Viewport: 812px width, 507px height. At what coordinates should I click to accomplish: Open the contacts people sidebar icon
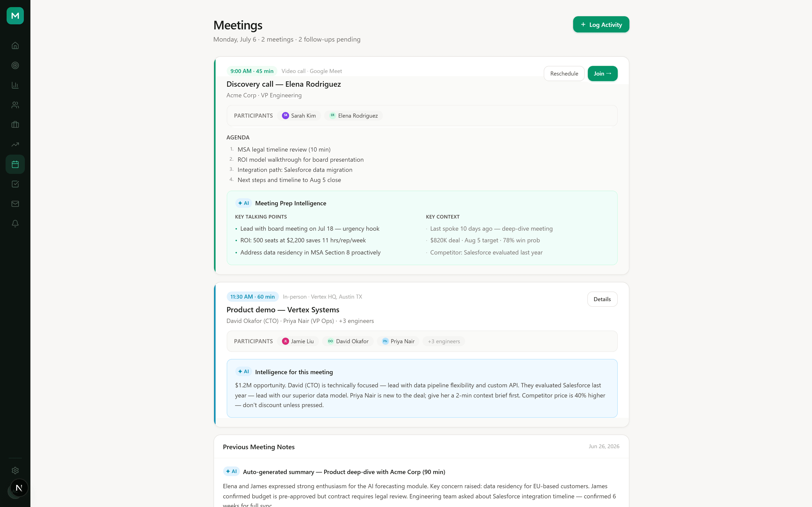click(15, 105)
